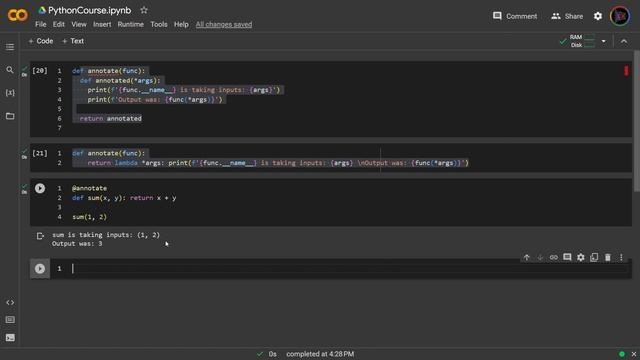Close the bottom status bar

pos(633,354)
